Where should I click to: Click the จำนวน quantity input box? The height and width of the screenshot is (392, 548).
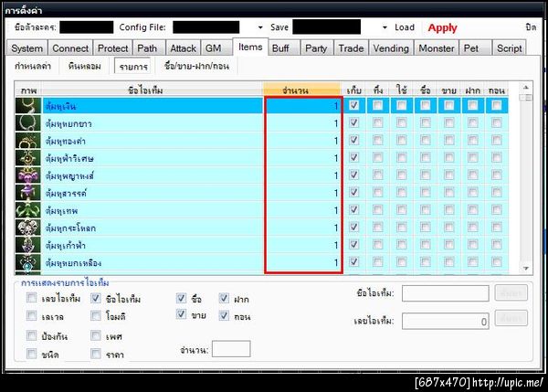click(x=231, y=349)
